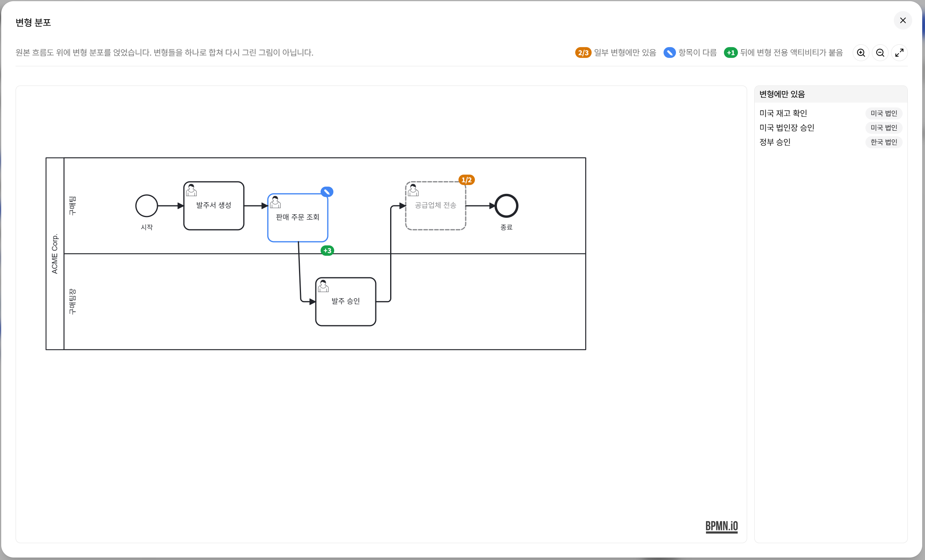
Task: Click the green +1 legend badge
Action: (731, 53)
